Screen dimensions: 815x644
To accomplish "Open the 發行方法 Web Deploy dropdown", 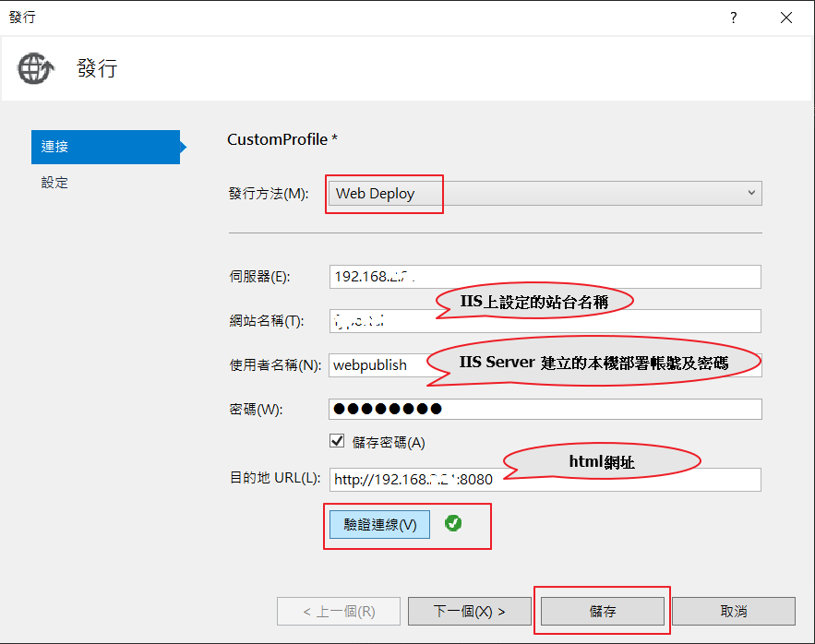I will click(545, 193).
